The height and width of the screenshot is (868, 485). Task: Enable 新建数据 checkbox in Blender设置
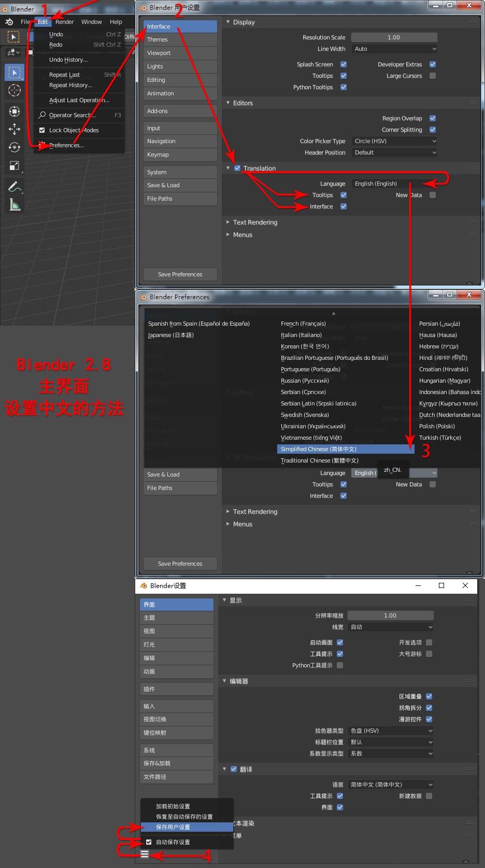coord(429,796)
